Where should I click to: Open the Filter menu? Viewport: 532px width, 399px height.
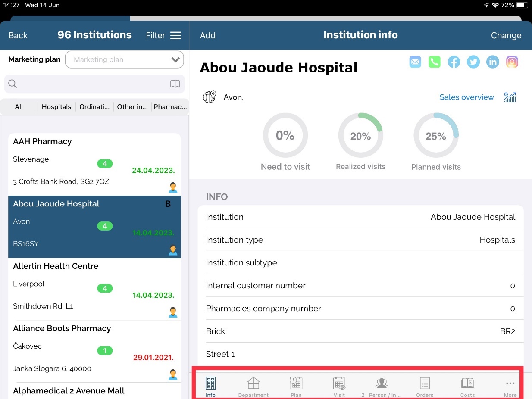point(163,35)
